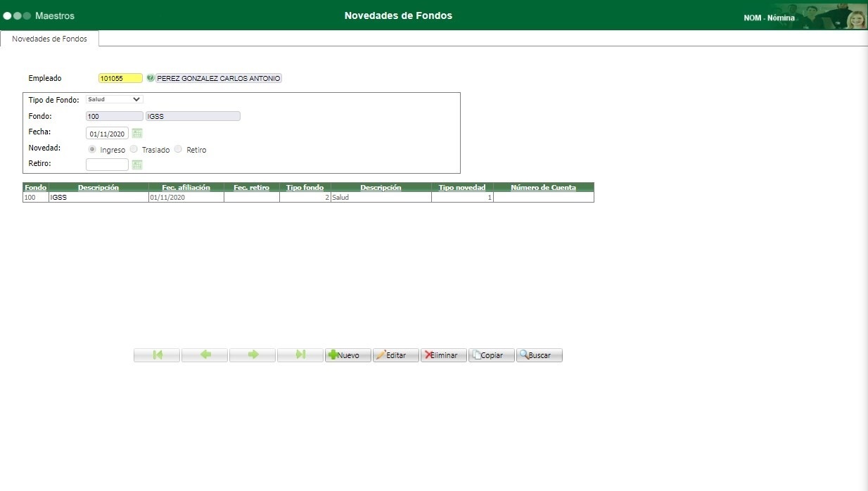Click the Empleado number input field
This screenshot has width=868, height=491.
[119, 78]
